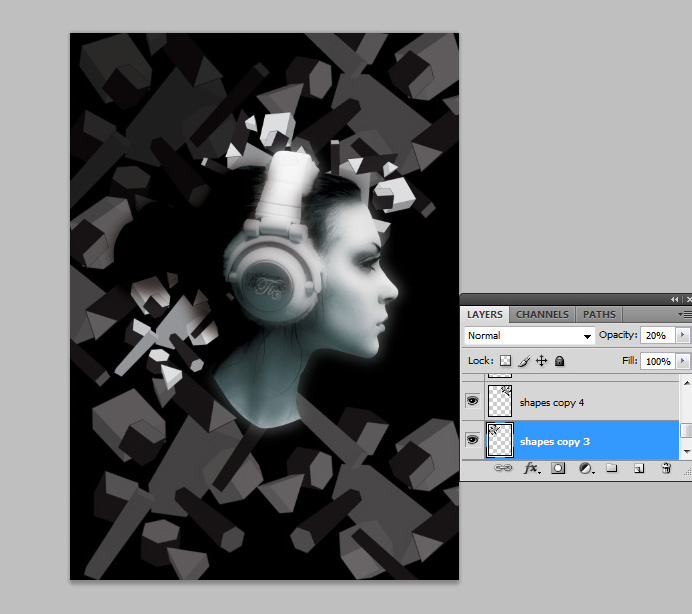The image size is (692, 614).
Task: Hide the shapes copy 4 layer
Action: 472,401
